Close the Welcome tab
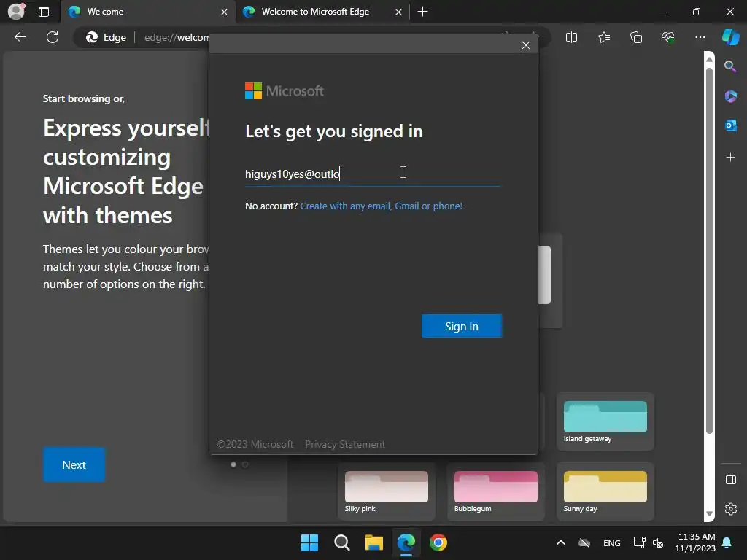747x560 pixels. pos(224,12)
